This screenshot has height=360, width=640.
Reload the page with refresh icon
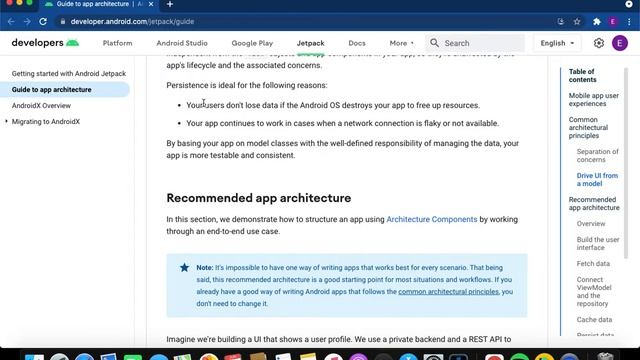pyautogui.click(x=43, y=22)
